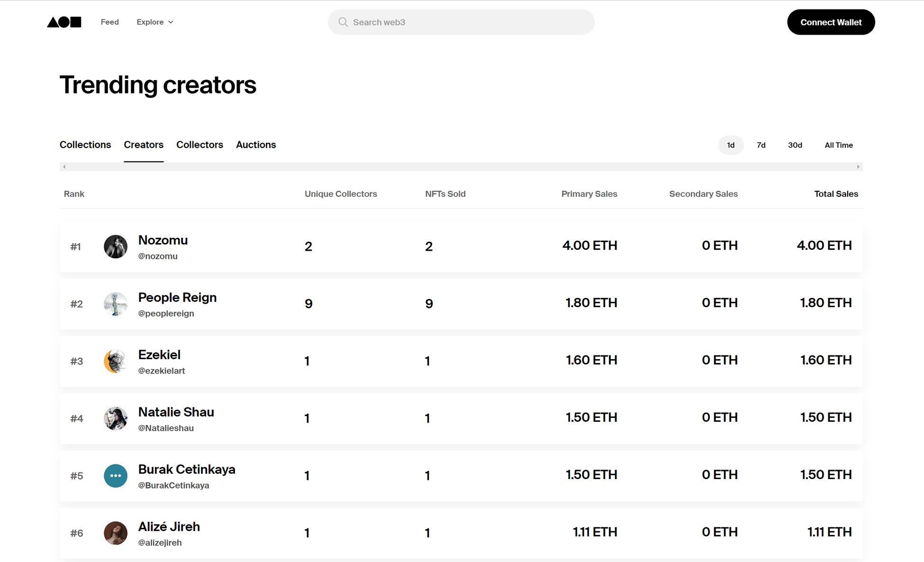
Task: Open the Auctions tab
Action: [x=256, y=145]
